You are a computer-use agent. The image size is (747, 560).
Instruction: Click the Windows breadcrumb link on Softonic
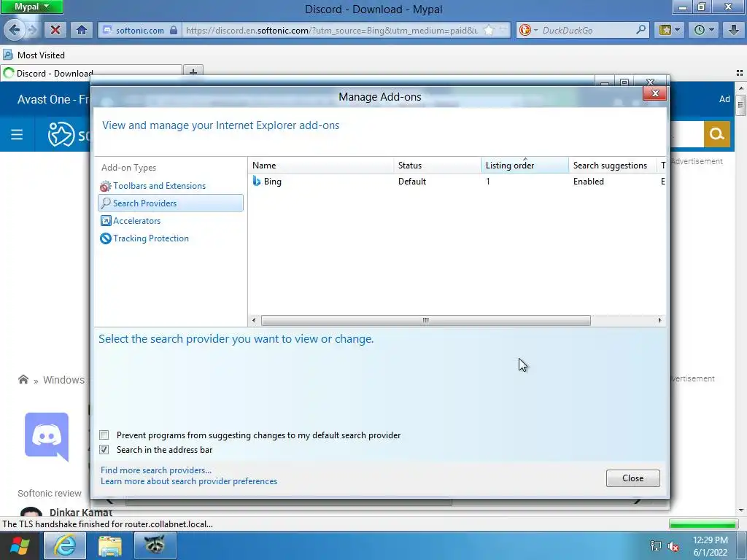(64, 379)
